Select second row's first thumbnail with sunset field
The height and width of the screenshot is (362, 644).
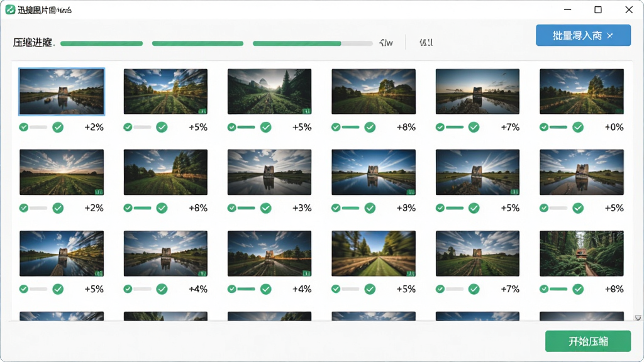pos(62,172)
